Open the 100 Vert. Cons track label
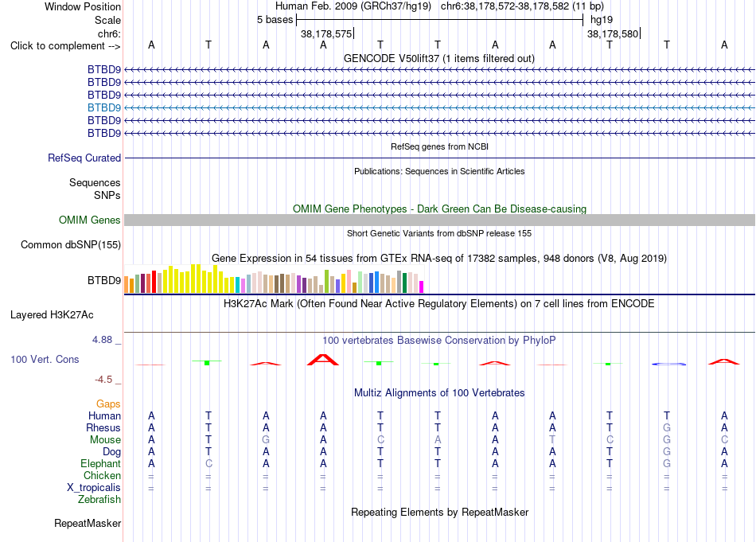Viewport: 756px width, 542px height. point(45,359)
